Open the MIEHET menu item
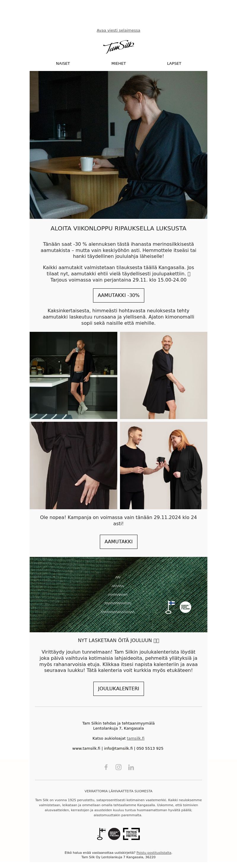 [x=118, y=63]
